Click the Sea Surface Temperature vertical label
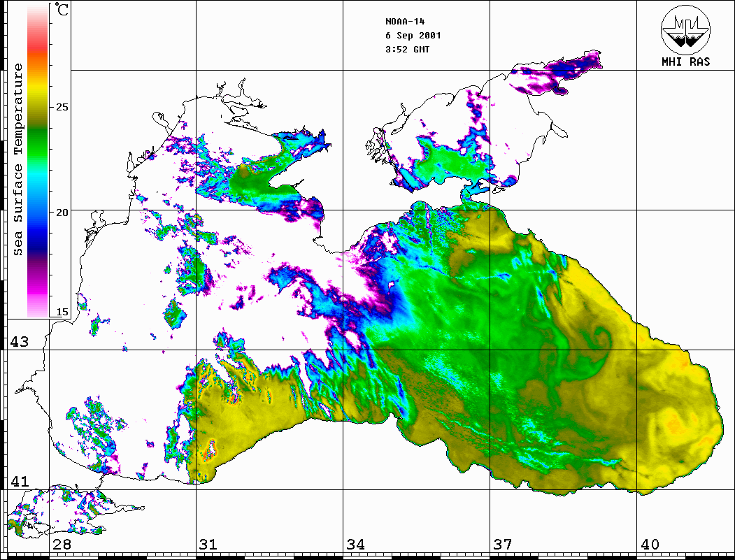The height and width of the screenshot is (560, 735). (17, 160)
